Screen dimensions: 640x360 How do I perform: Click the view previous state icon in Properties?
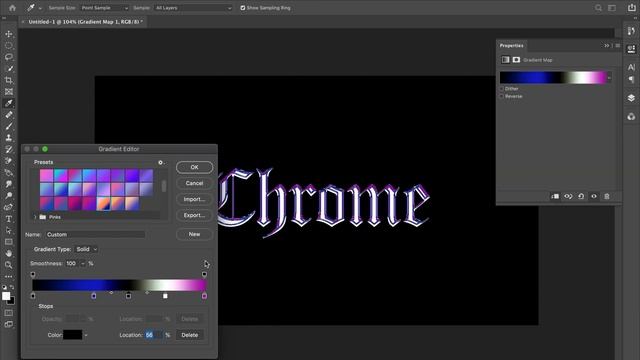pyautogui.click(x=568, y=196)
